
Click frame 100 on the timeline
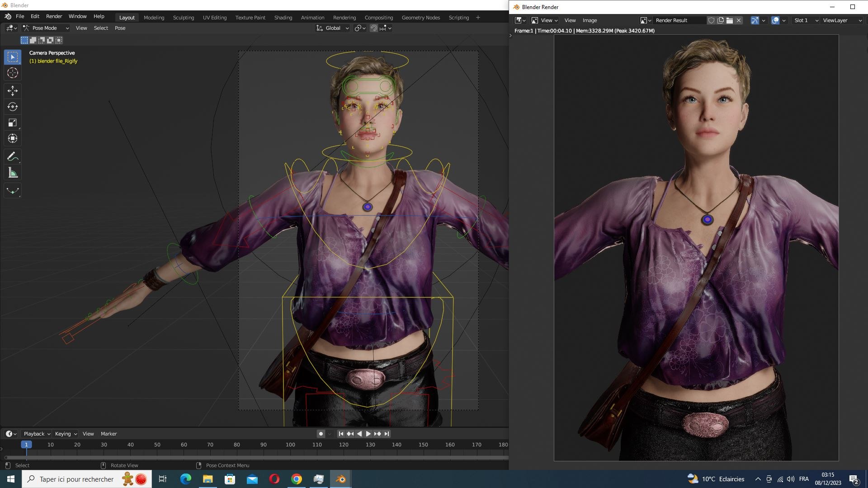(x=290, y=445)
